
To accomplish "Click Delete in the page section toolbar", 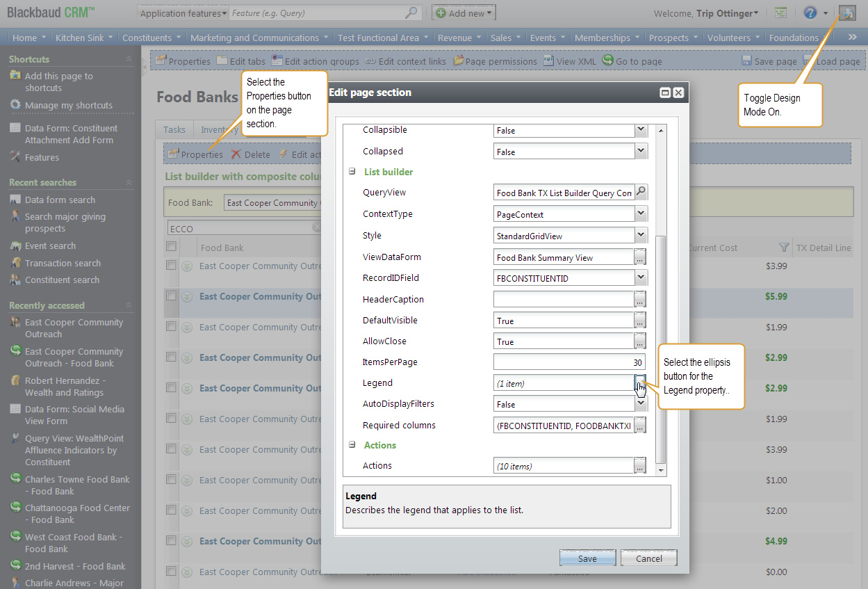I will 251,154.
